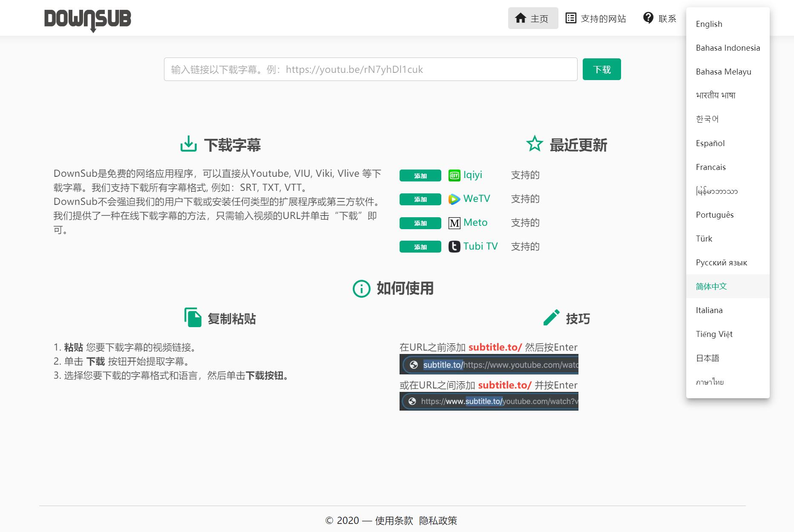The height and width of the screenshot is (532, 794).
Task: Click the 如何使用 heading text
Action: pyautogui.click(x=405, y=288)
